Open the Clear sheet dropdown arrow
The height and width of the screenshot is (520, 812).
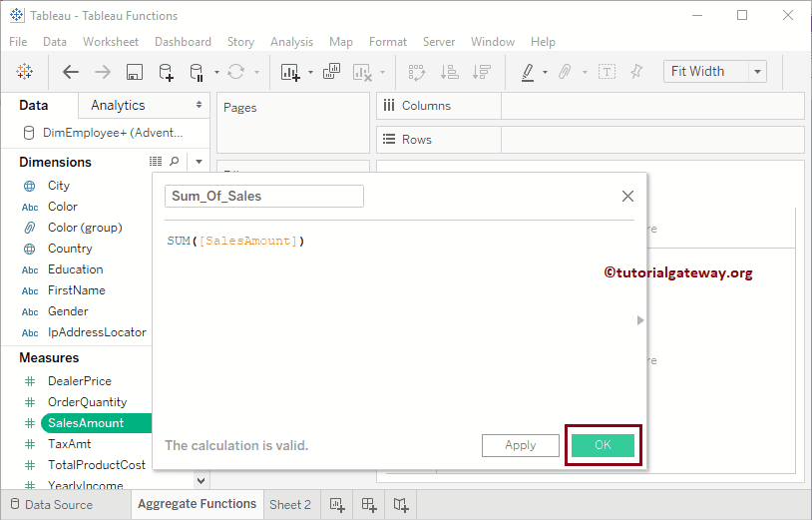[382, 72]
